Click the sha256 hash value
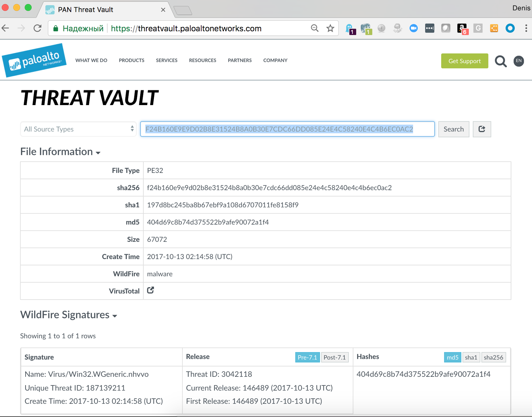This screenshot has width=532, height=417. [269, 188]
